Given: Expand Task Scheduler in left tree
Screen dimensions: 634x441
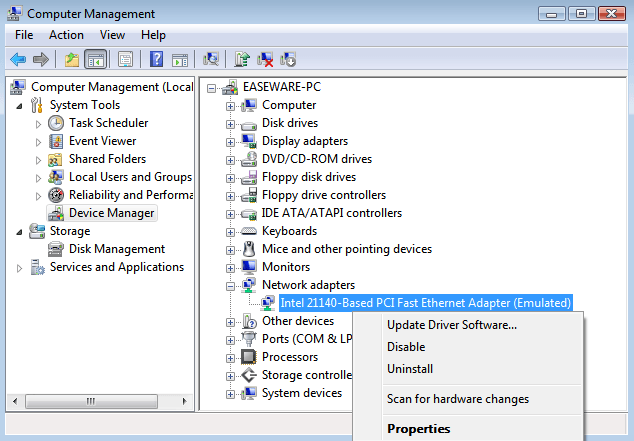Looking at the screenshot, I should pyautogui.click(x=39, y=123).
